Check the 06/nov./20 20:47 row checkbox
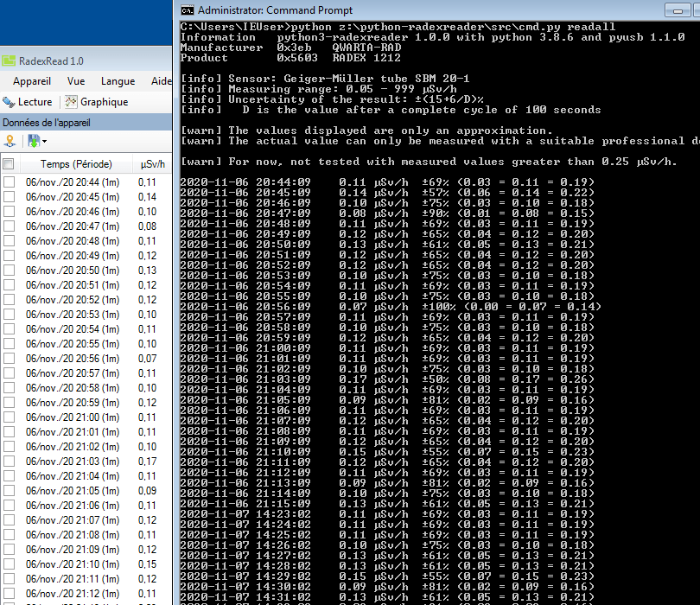Screen dimensions: 700x605 9,226
